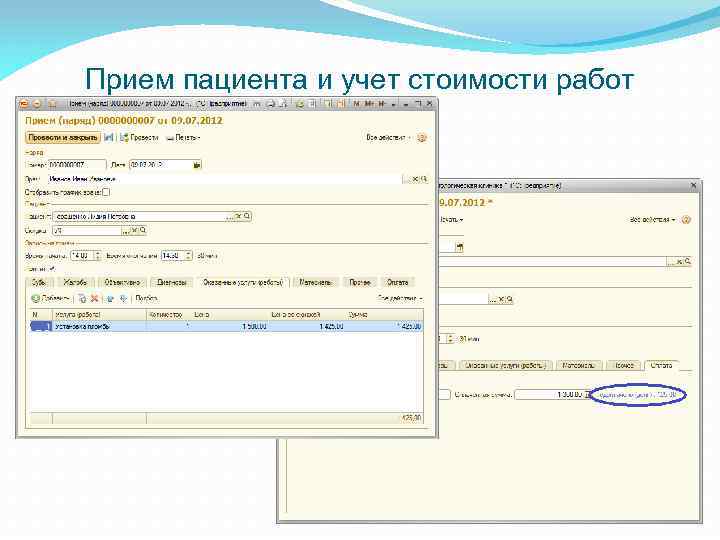Toggle the checked checkbox above the Зубы tab

51,269
